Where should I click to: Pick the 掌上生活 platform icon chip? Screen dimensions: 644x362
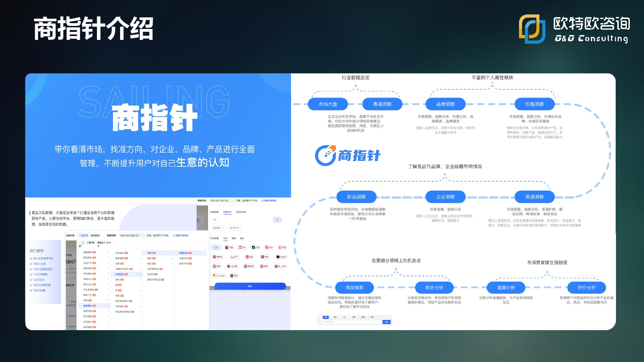tap(280, 266)
